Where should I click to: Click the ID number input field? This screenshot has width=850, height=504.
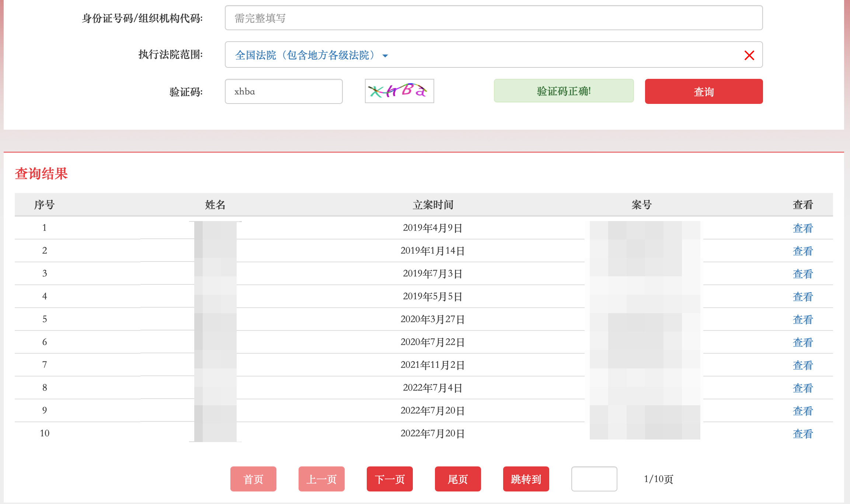pyautogui.click(x=493, y=18)
